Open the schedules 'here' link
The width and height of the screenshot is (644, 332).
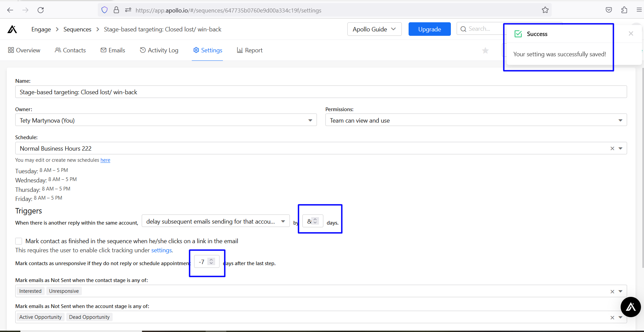105,160
